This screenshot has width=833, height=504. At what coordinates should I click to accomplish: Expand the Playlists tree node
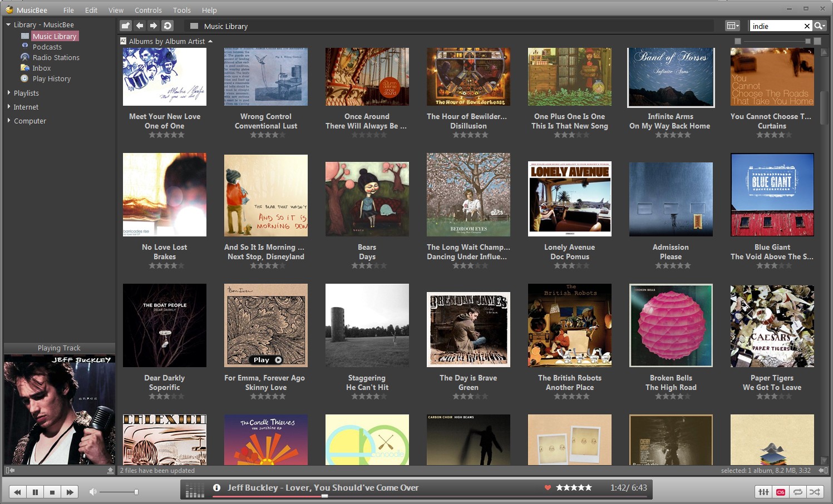coord(8,93)
